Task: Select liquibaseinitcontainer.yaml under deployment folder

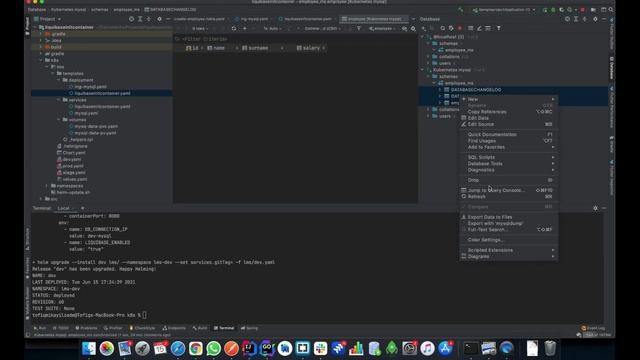Action: (x=102, y=93)
